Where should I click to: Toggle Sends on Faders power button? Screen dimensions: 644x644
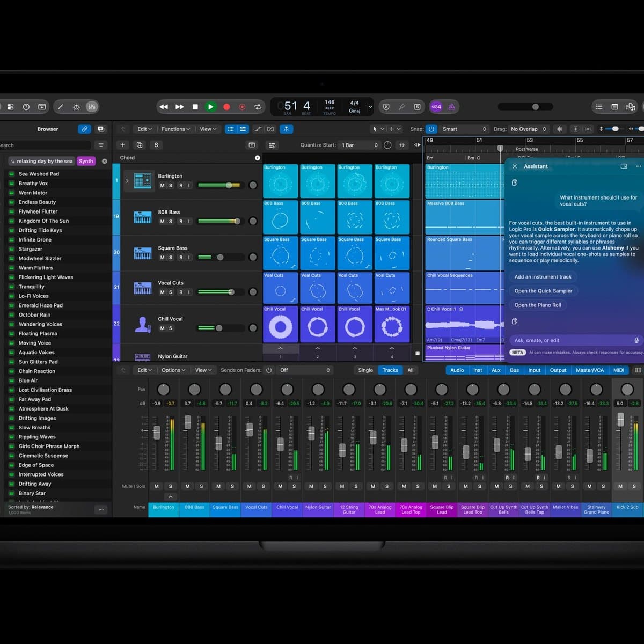pos(269,370)
